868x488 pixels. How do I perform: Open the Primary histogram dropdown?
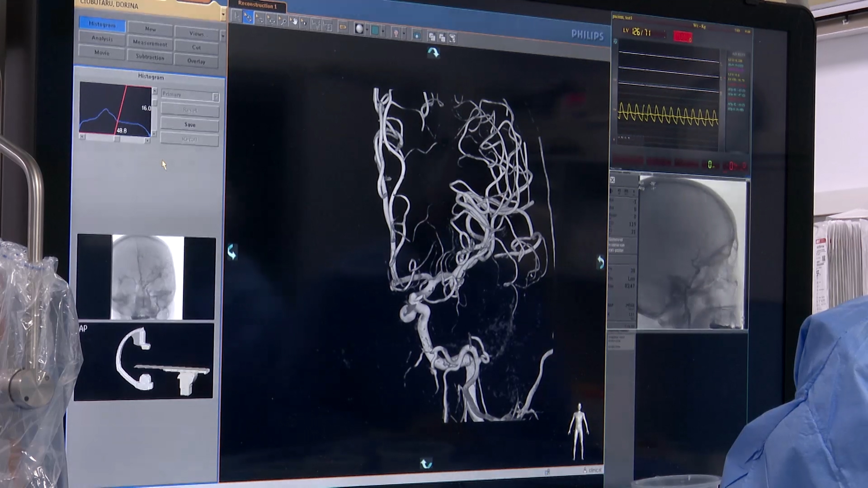coord(215,96)
